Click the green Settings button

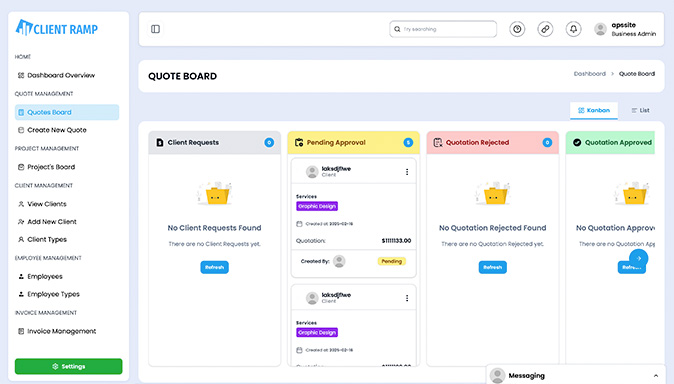coord(68,366)
